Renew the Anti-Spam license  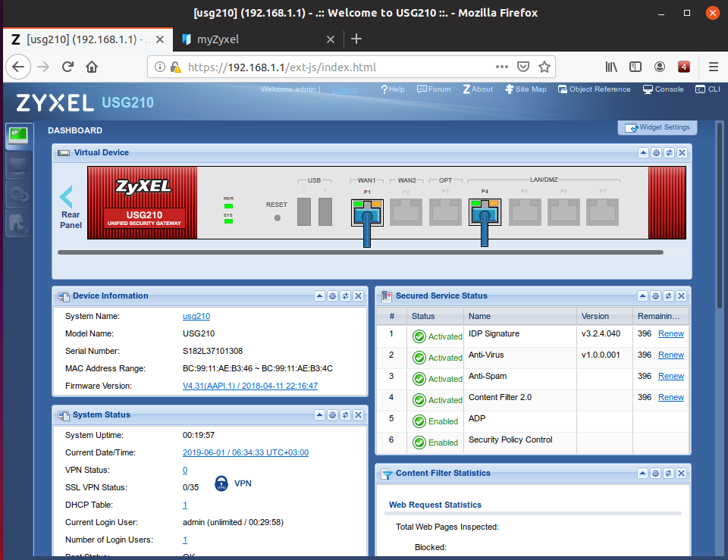coord(671,376)
